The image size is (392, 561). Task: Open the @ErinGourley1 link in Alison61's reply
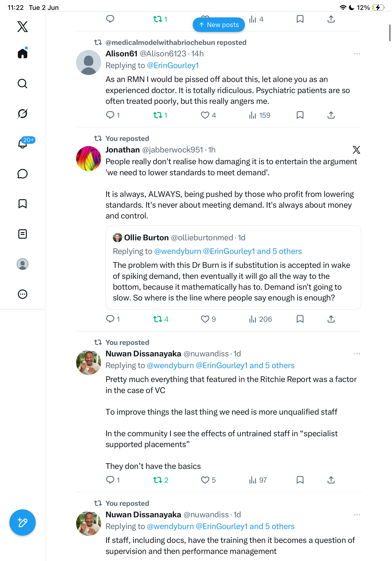172,66
